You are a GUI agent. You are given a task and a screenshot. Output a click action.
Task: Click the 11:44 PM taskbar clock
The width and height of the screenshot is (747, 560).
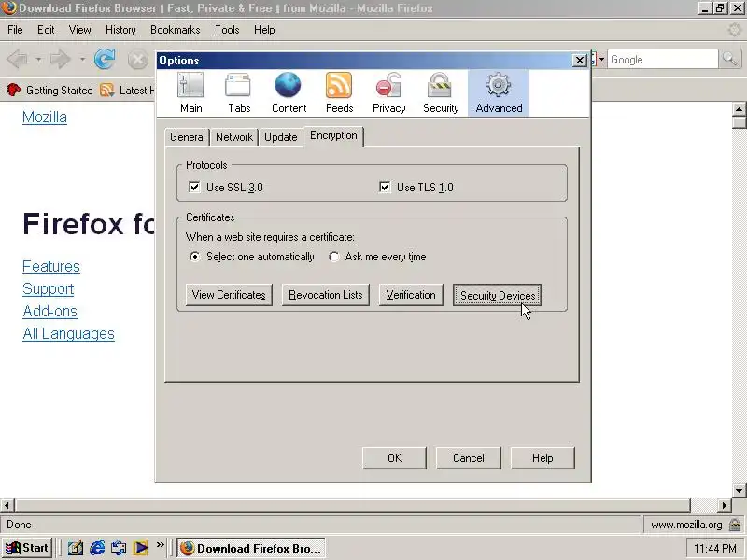click(714, 549)
